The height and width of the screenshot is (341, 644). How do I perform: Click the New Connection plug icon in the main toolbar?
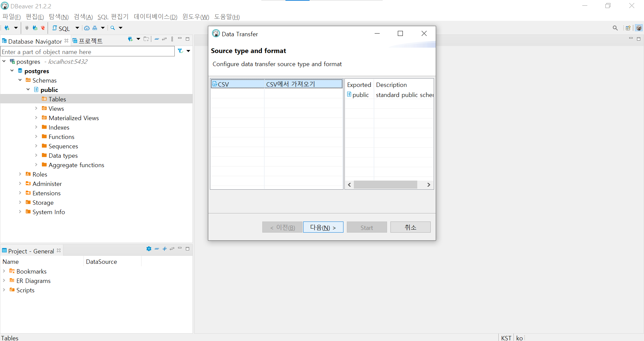7,28
